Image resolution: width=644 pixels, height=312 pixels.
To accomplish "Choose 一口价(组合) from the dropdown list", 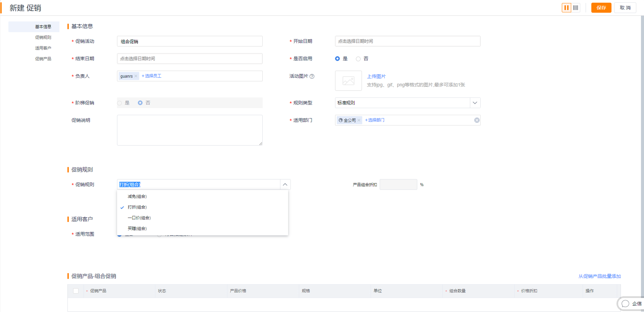I will [x=203, y=218].
